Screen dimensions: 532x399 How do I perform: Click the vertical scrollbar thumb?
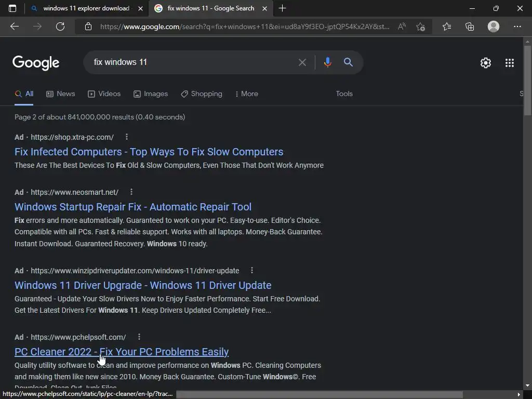527,81
